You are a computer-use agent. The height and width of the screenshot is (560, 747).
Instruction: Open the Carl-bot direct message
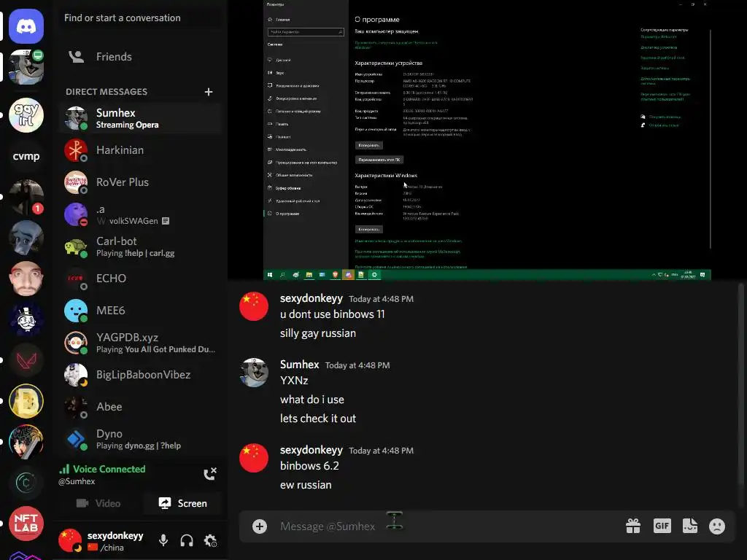point(140,246)
